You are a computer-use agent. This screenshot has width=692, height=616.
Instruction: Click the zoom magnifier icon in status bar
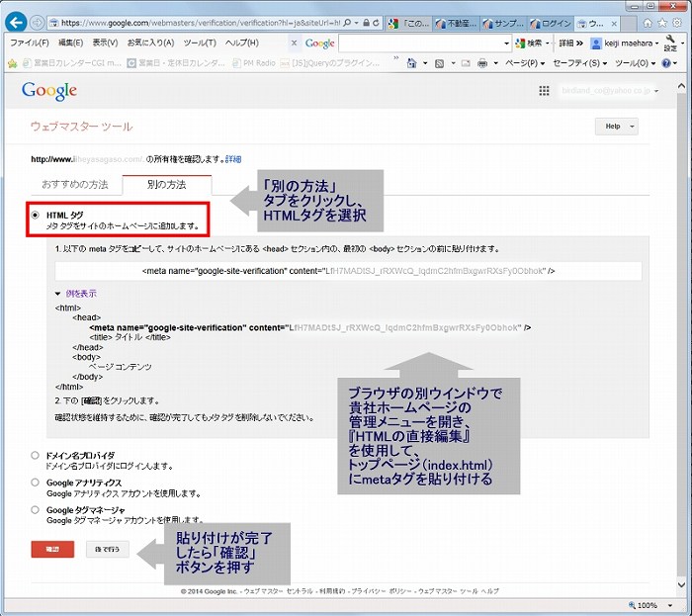click(632, 605)
